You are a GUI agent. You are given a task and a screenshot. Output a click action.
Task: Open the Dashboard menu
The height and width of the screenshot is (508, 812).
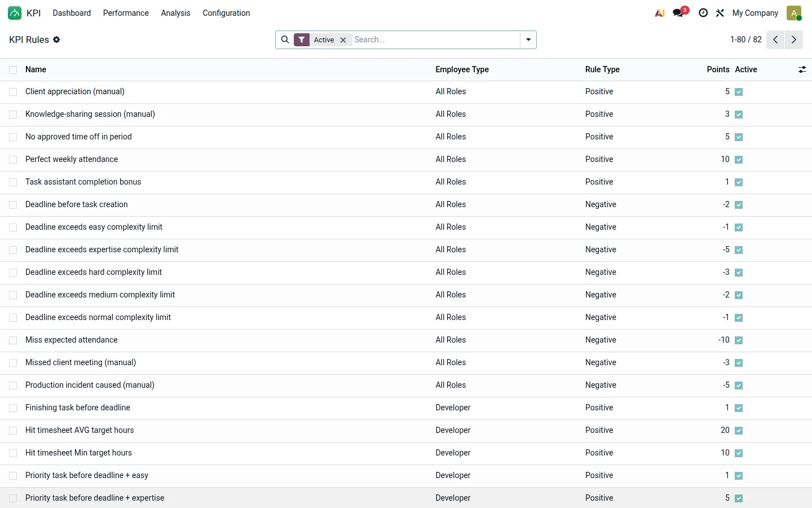coord(72,13)
